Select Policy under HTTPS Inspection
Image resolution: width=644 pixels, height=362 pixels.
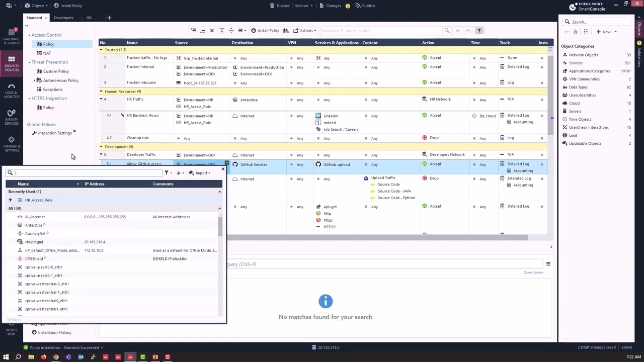[48, 108]
